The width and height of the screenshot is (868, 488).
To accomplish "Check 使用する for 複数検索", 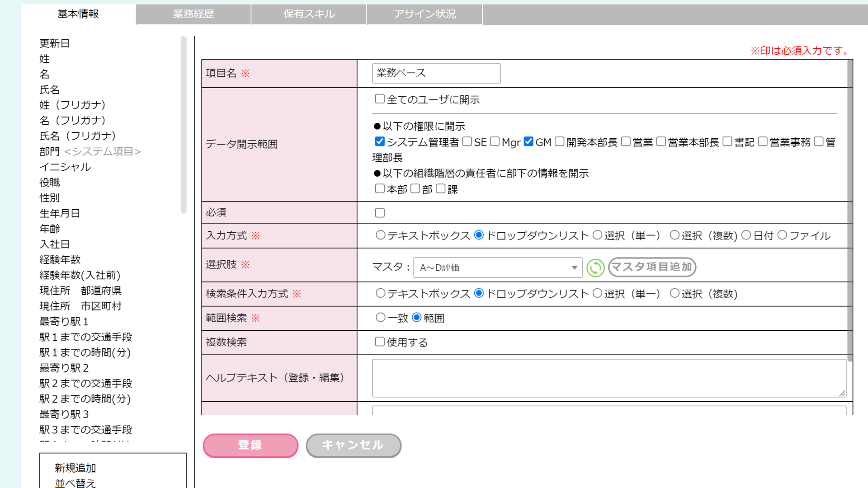I will [380, 342].
